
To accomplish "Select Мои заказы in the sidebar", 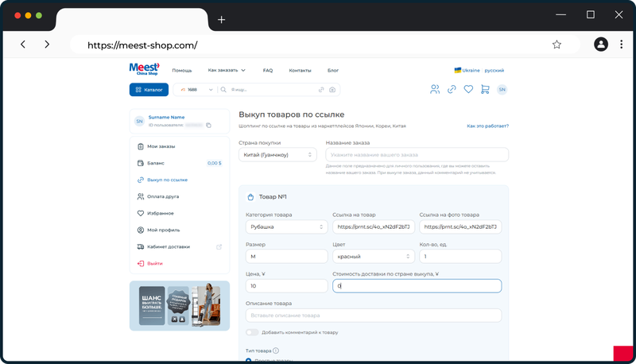I will pyautogui.click(x=161, y=146).
